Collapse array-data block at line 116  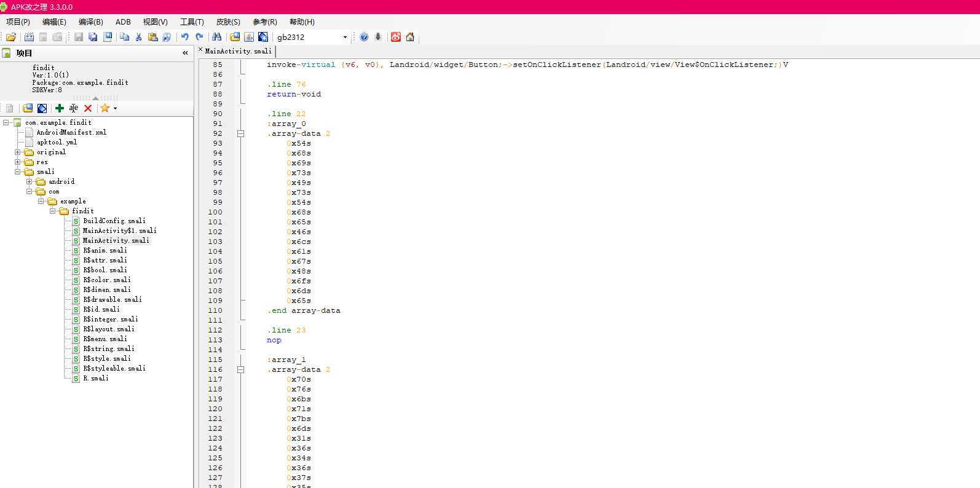pos(240,369)
